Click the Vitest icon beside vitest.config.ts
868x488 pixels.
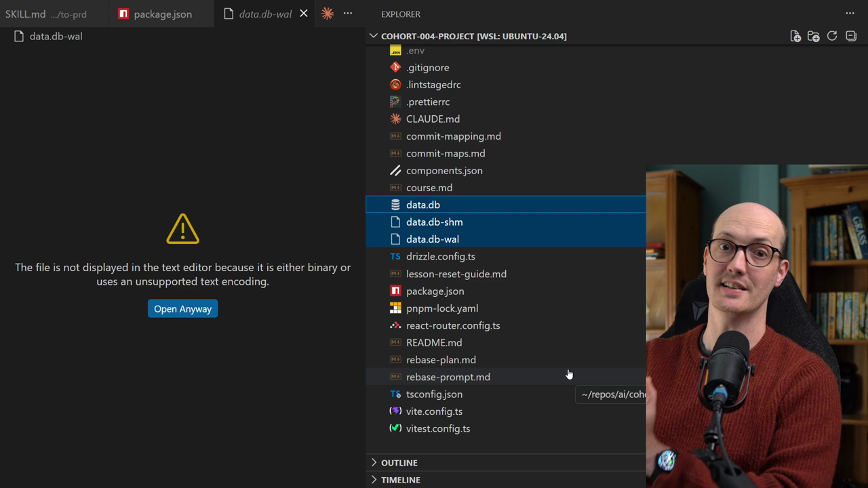click(395, 428)
